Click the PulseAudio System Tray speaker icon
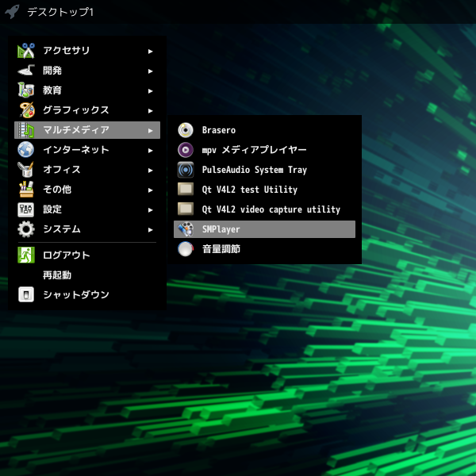This screenshot has height=476, width=476. [186, 170]
